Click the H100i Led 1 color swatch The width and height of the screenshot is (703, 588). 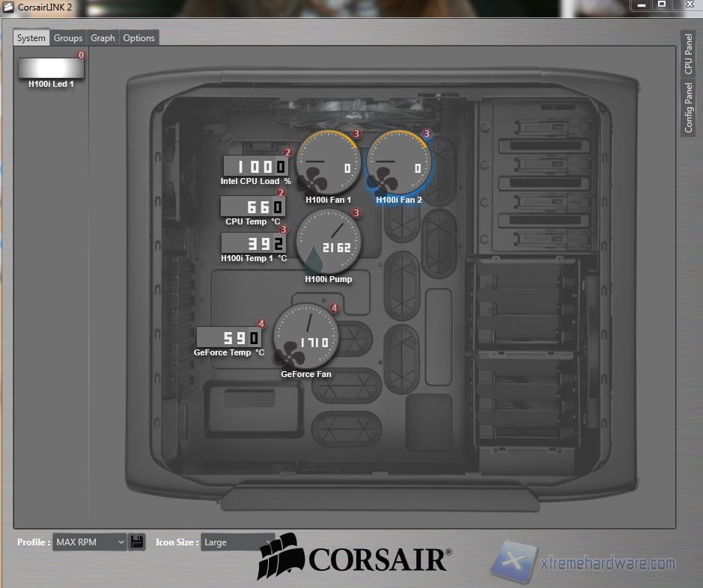[51, 67]
